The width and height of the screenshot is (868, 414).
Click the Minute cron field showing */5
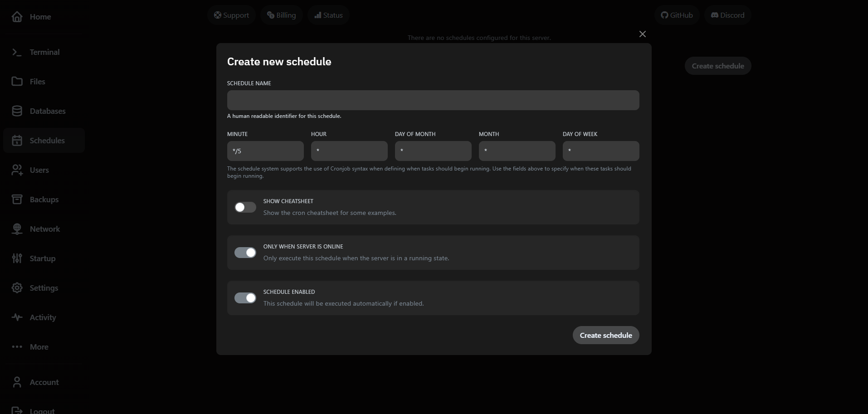[265, 151]
